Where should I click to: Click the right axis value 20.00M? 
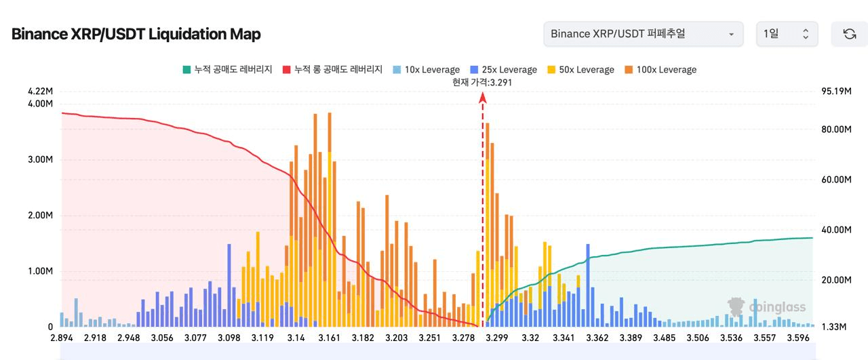tap(836, 280)
